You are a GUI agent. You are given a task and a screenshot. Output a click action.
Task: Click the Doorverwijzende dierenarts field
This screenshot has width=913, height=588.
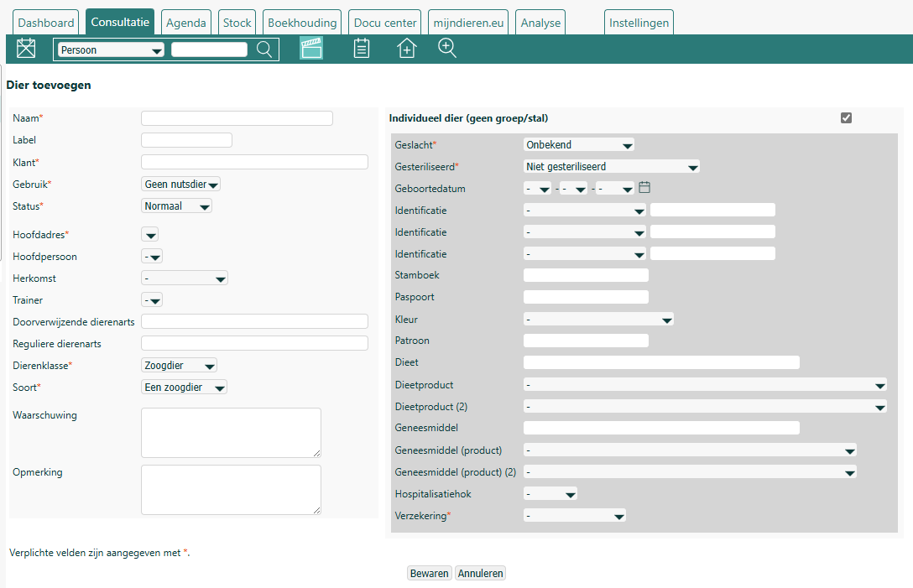[254, 321]
